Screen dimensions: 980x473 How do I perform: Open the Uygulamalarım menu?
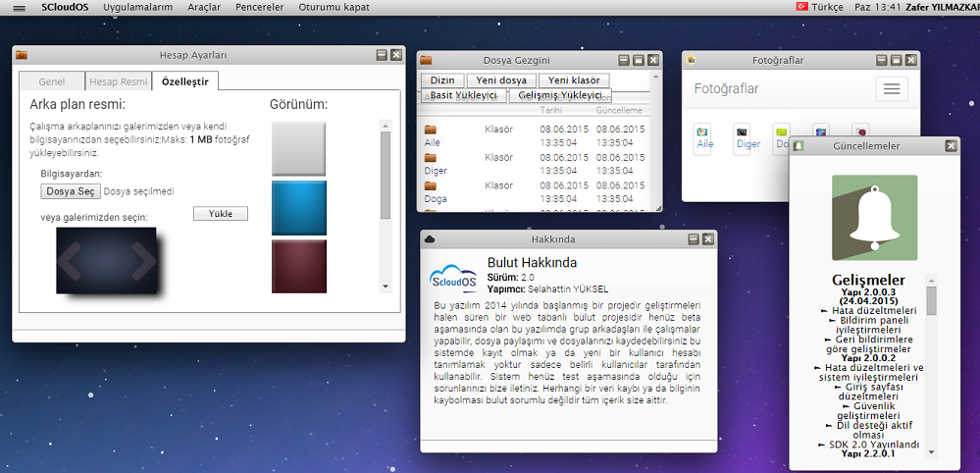138,7
